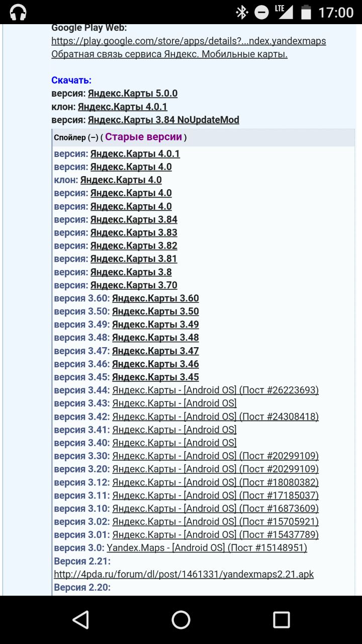The image size is (362, 644).
Task: Open клон Яндекс.Карты 4.0 link
Action: pyautogui.click(x=121, y=180)
